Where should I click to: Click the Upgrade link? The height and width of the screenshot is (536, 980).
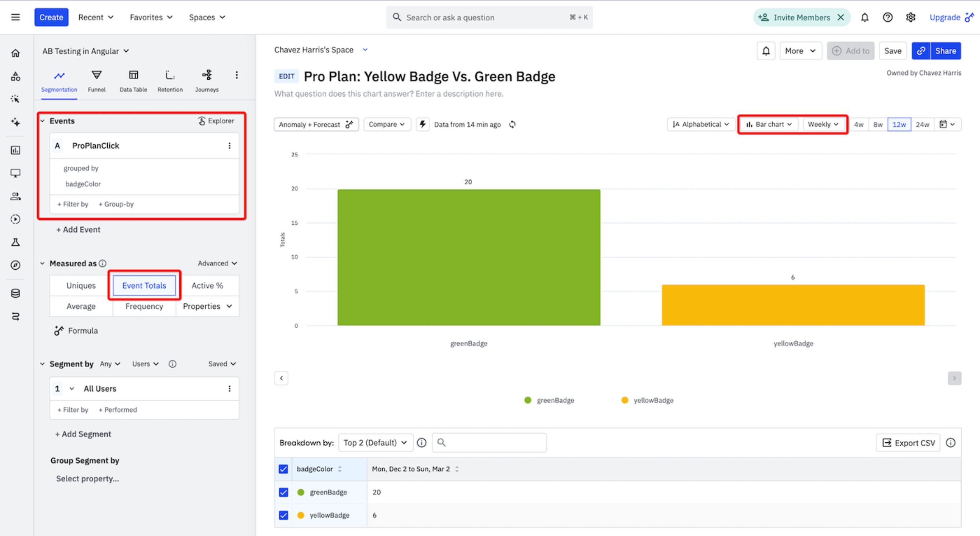(946, 17)
